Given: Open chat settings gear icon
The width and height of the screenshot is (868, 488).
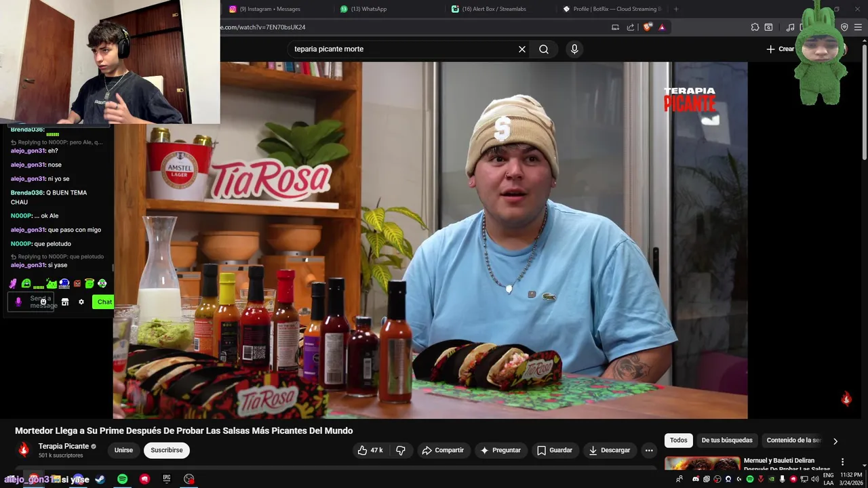Looking at the screenshot, I should click(81, 302).
